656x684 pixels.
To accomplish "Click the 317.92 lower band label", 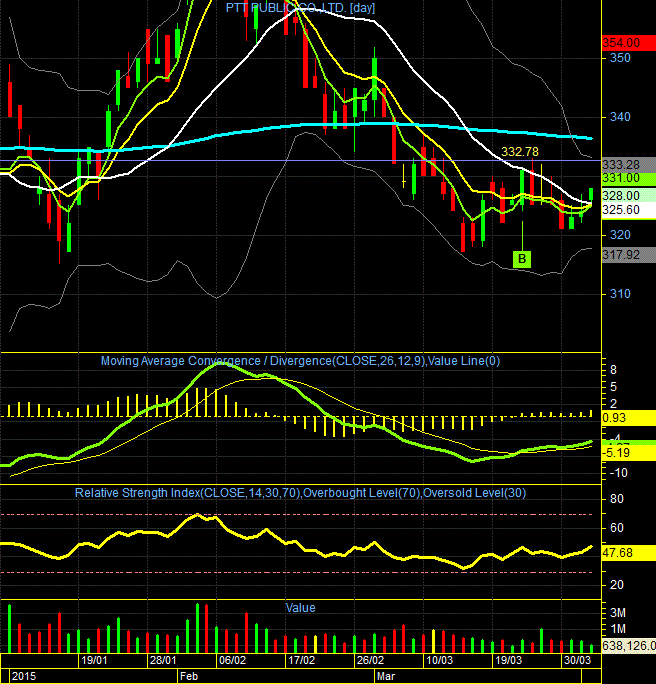I will click(x=629, y=254).
